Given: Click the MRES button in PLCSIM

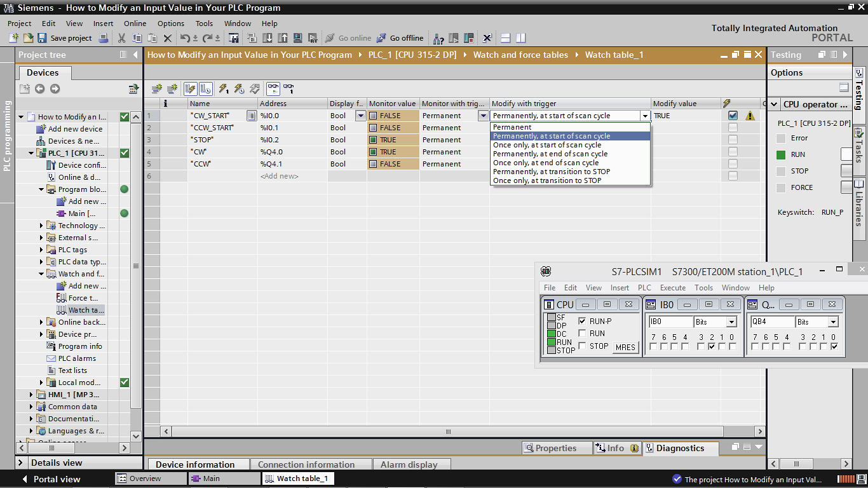Looking at the screenshot, I should click(625, 347).
